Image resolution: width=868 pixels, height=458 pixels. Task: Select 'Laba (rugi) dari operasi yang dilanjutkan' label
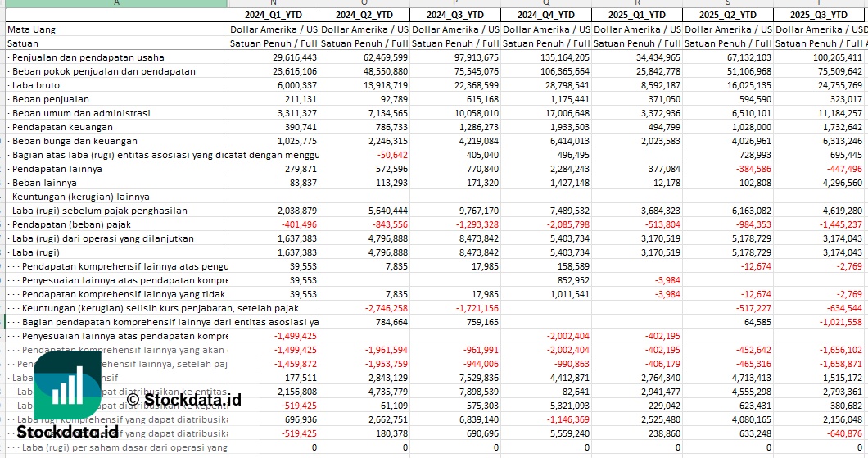tap(103, 238)
